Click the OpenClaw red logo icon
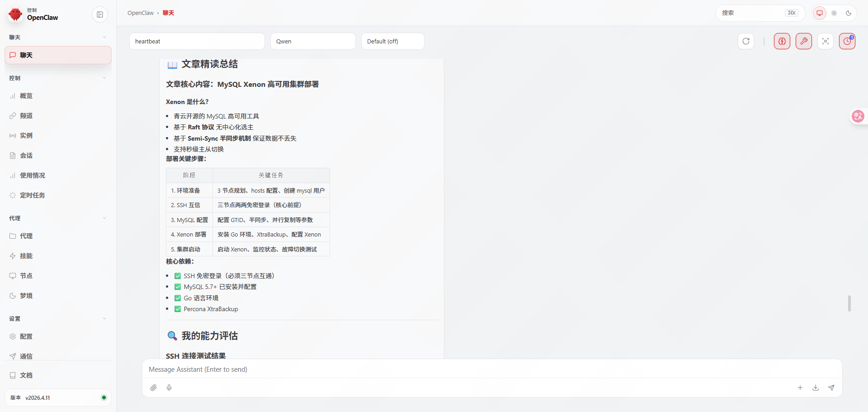This screenshot has width=868, height=412. 15,14
